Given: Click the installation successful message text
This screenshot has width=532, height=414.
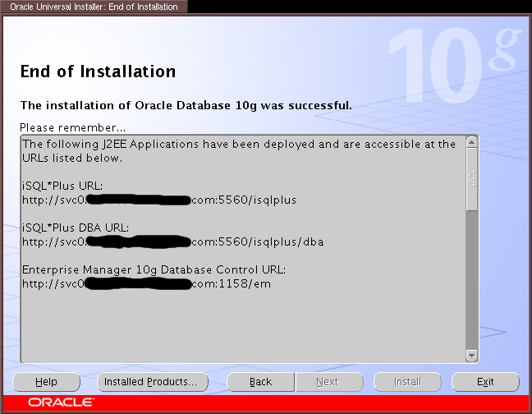Looking at the screenshot, I should coord(186,105).
